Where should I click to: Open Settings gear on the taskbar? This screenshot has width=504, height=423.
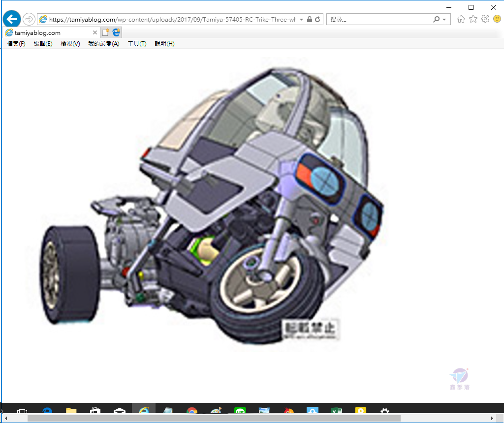pyautogui.click(x=385, y=411)
